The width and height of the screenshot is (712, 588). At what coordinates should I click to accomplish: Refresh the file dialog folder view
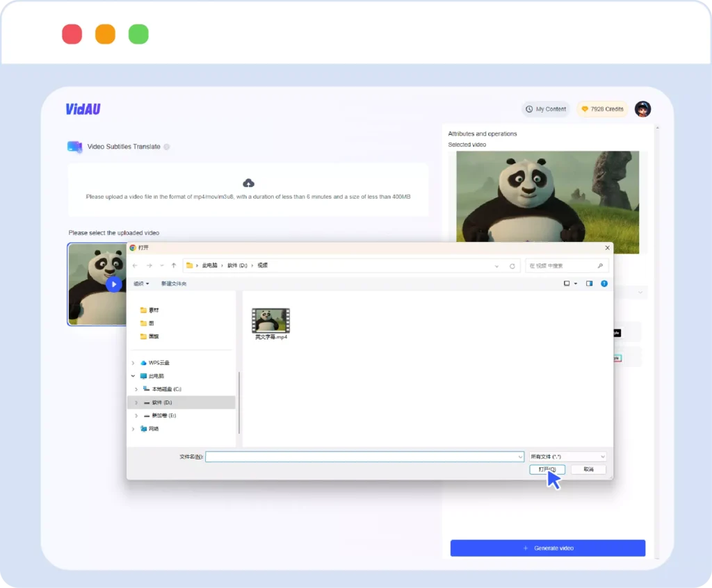512,266
